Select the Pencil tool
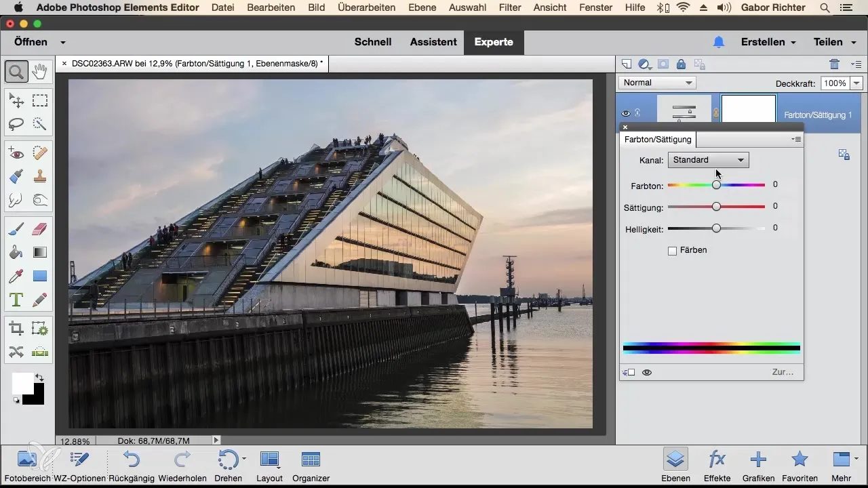This screenshot has width=868, height=488. pos(40,299)
